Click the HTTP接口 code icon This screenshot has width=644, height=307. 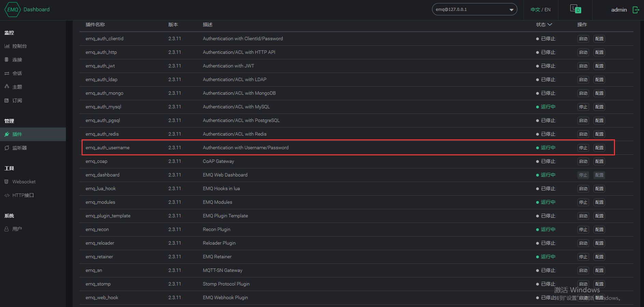pyautogui.click(x=7, y=195)
